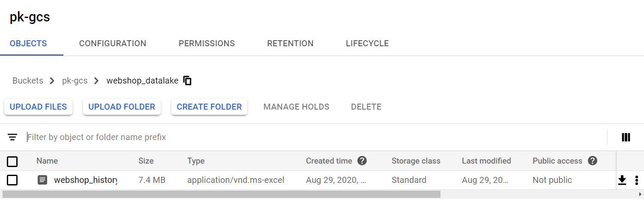Toggle the select-all objects checkbox

click(x=12, y=161)
